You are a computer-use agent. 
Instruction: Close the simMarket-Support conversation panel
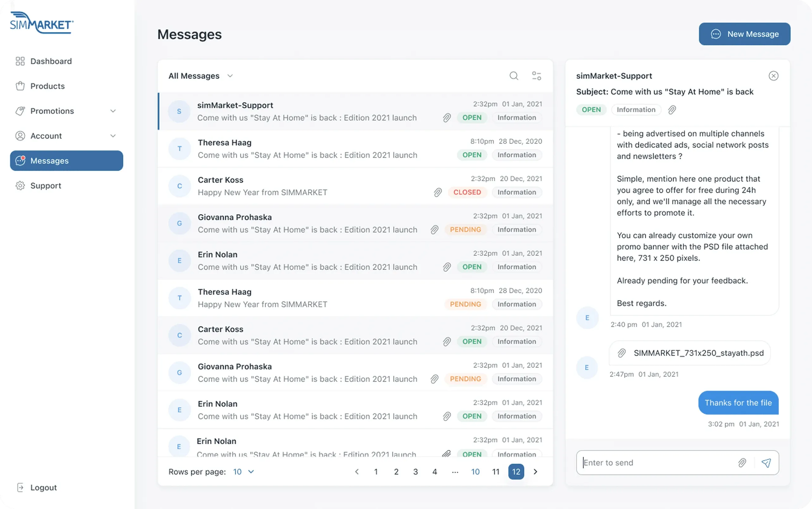point(773,76)
